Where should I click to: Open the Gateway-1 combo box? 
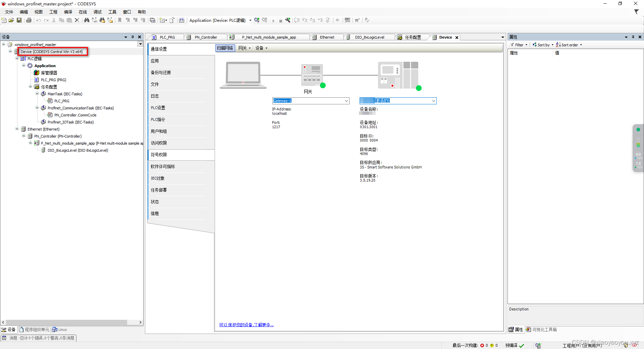tap(311, 101)
